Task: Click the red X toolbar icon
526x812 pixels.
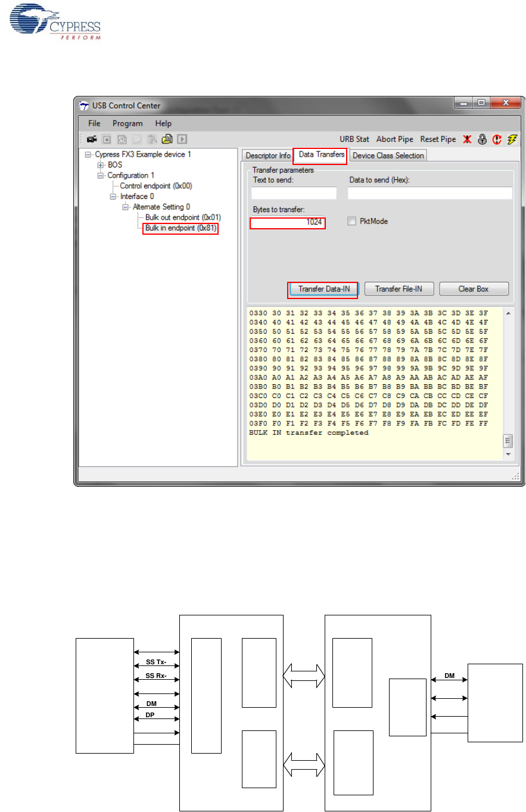Action: click(x=468, y=139)
